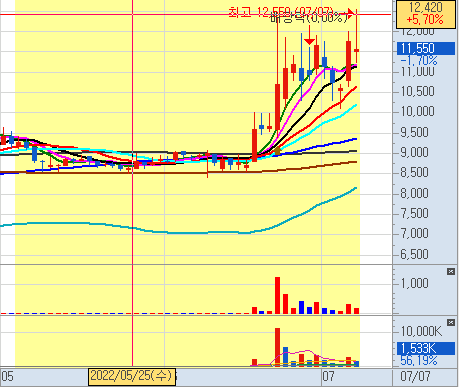Viewport: 459px width, 387px height.
Task: Click the 10,000K volume axis label
Action: click(x=421, y=331)
